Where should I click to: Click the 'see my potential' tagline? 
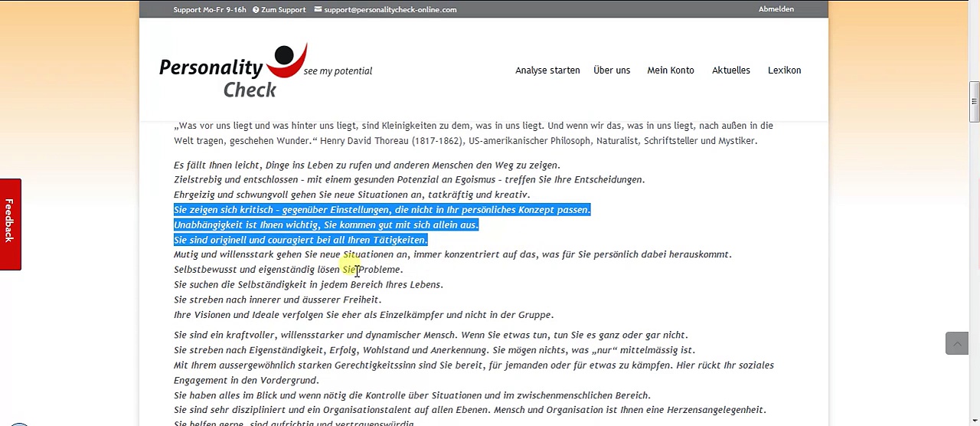[338, 71]
